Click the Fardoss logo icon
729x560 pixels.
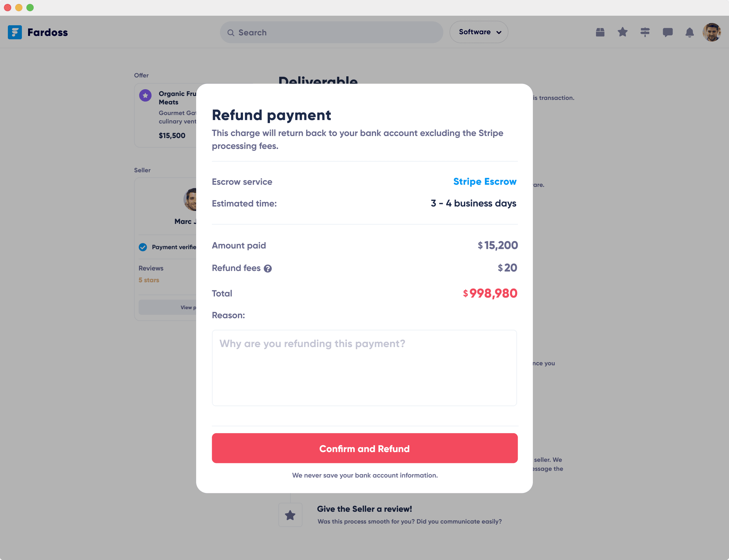[14, 32]
